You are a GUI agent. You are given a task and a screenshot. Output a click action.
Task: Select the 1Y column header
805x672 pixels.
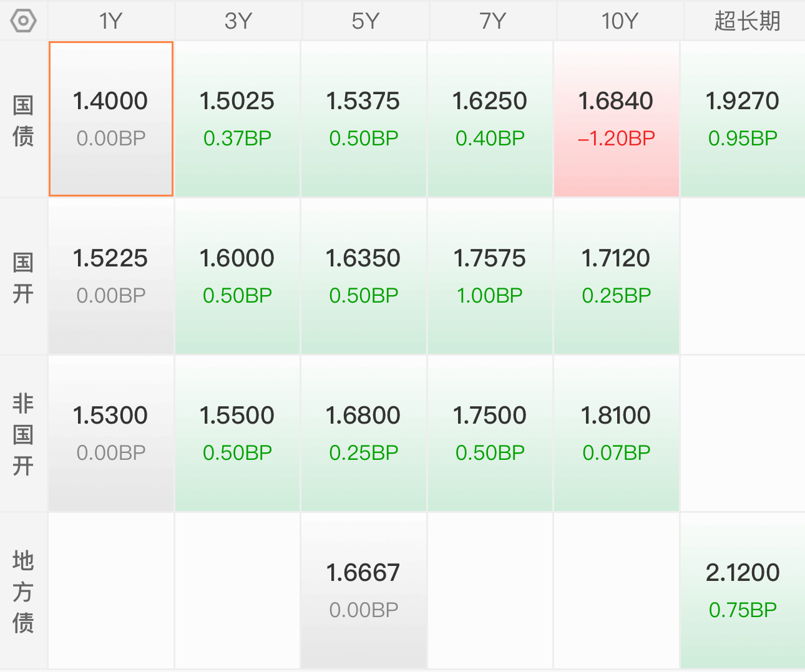[x=111, y=21]
